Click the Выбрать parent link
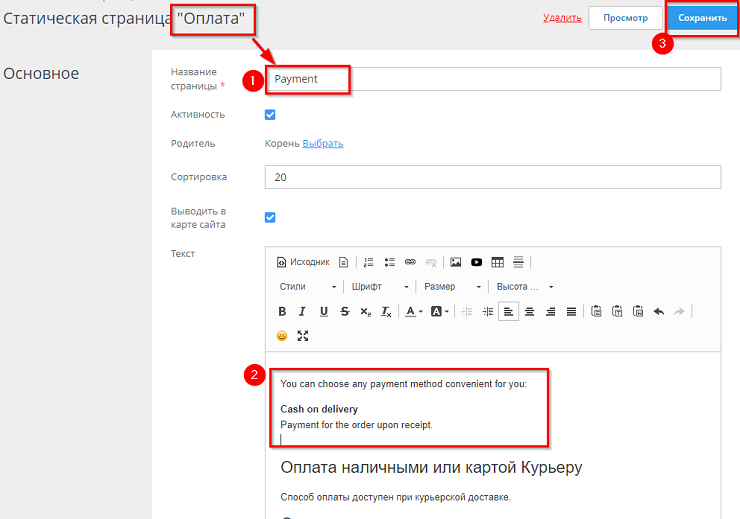Screen dimensions: 740x519 point(323,143)
